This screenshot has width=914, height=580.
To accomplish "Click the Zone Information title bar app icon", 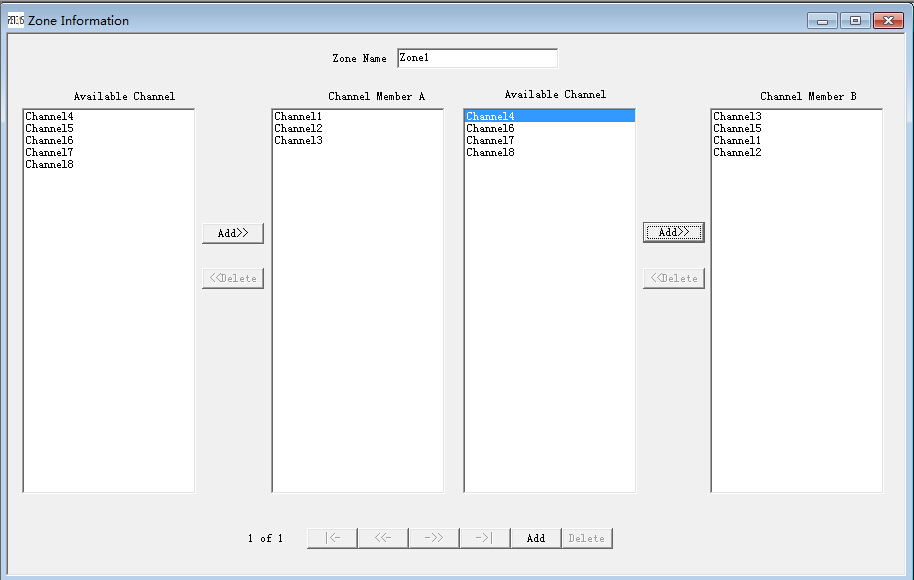I will [x=15, y=20].
